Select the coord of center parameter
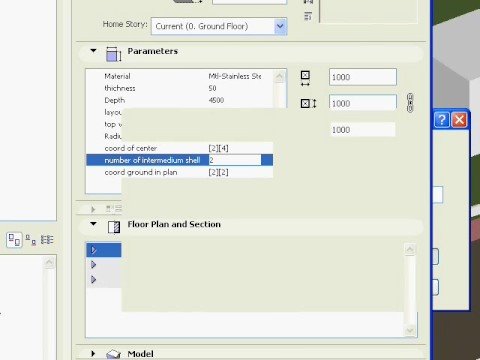The width and height of the screenshot is (480, 360). click(x=180, y=148)
